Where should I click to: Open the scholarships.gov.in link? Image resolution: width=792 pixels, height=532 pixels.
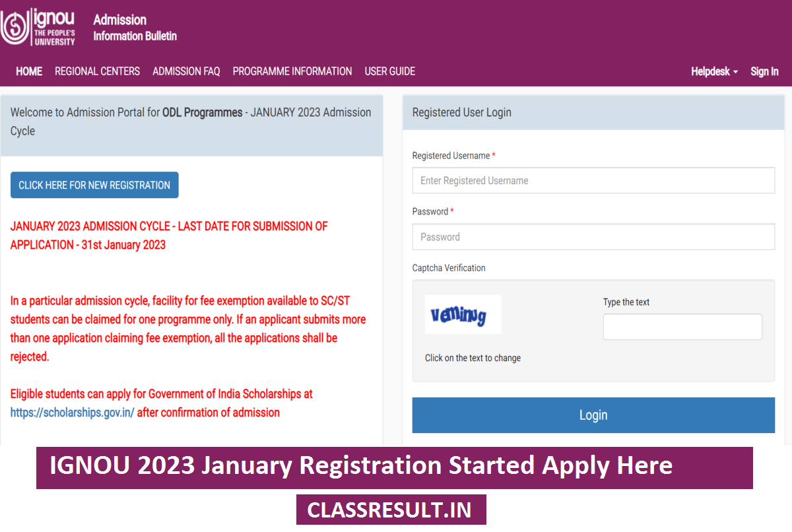(73, 413)
